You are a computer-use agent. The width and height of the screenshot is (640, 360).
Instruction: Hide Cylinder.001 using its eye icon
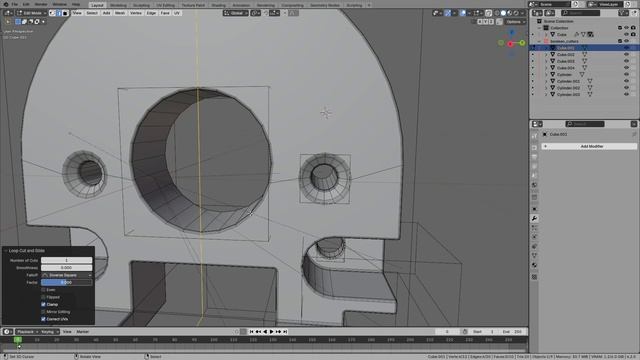[626, 81]
